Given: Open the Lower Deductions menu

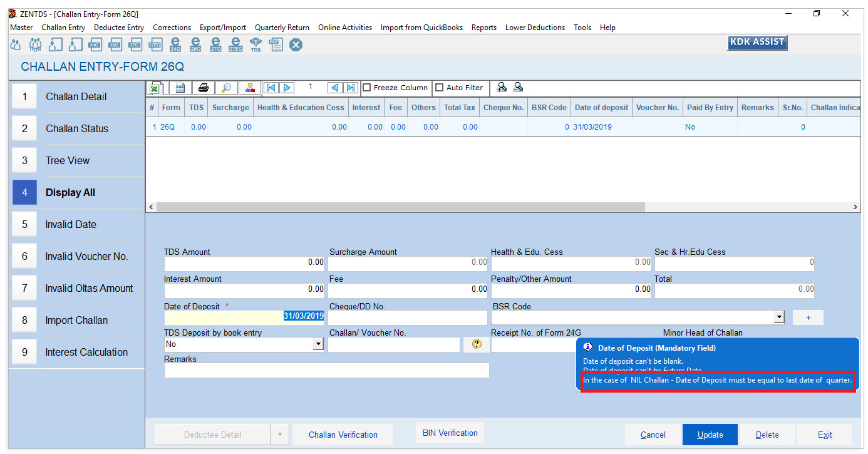Looking at the screenshot, I should coord(534,28).
